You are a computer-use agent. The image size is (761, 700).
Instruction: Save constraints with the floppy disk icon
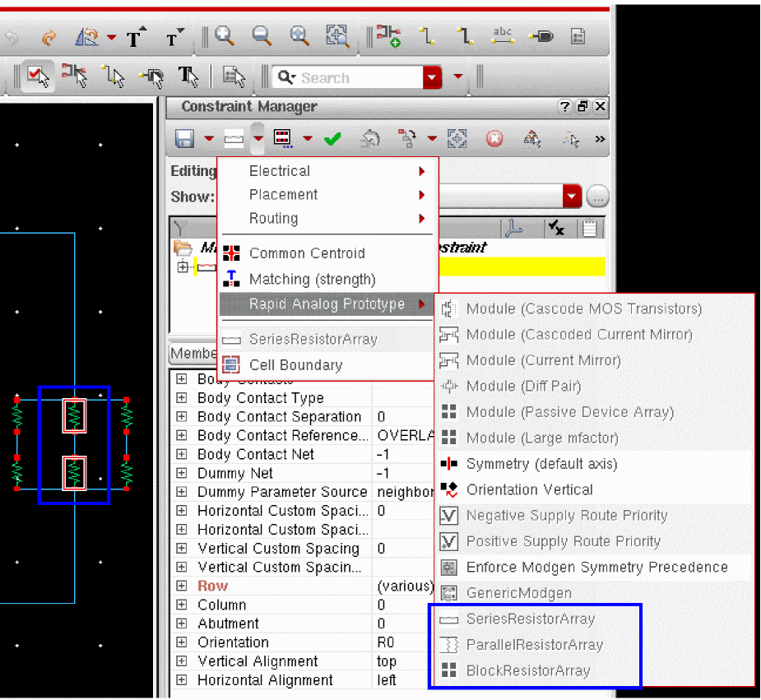[184, 139]
